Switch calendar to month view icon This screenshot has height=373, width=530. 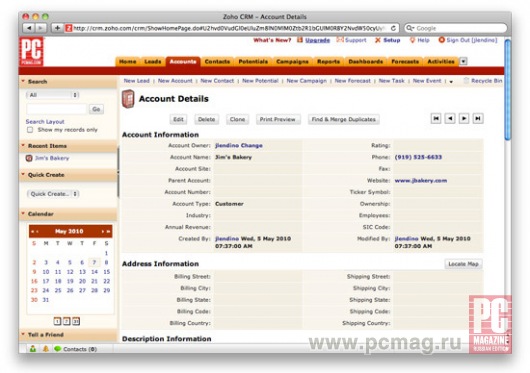pos(76,321)
